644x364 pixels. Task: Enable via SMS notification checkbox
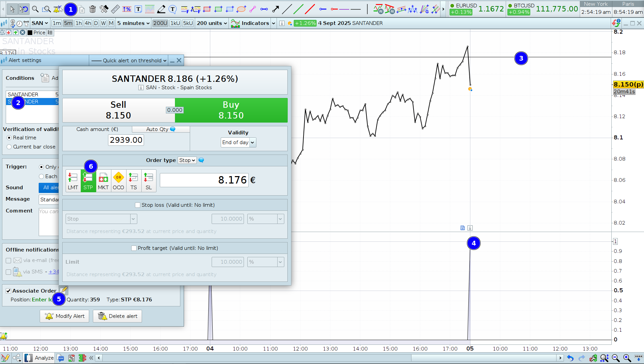pos(8,272)
